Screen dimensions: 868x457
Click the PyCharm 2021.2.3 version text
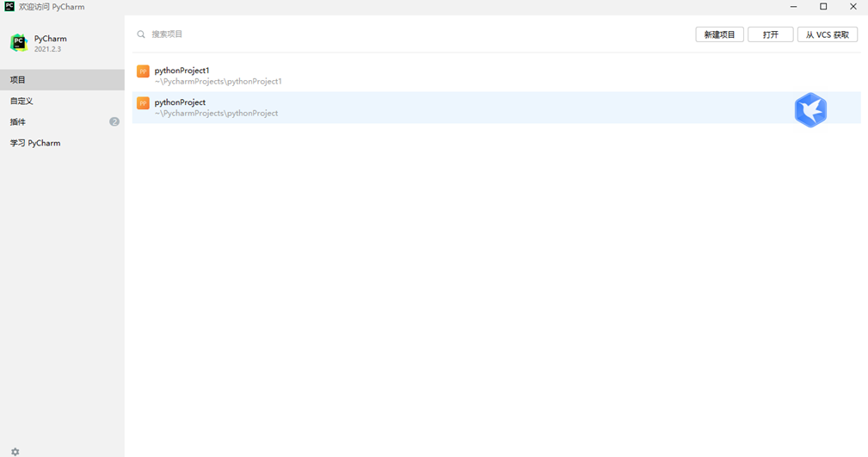[x=47, y=49]
